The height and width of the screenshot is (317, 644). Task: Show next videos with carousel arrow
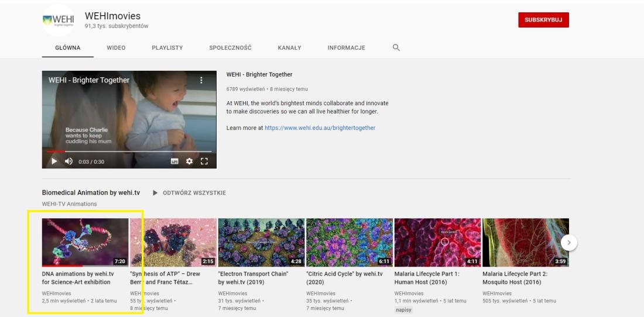[569, 242]
